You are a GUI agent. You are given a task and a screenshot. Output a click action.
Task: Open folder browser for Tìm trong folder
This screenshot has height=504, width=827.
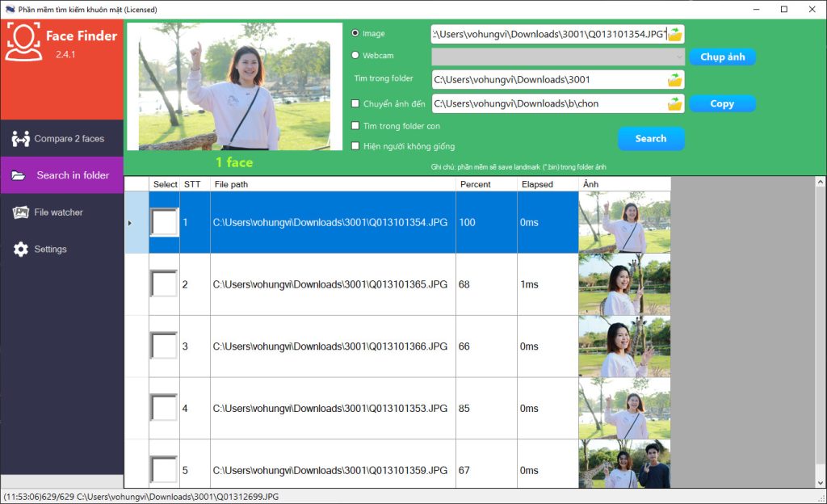pos(674,79)
